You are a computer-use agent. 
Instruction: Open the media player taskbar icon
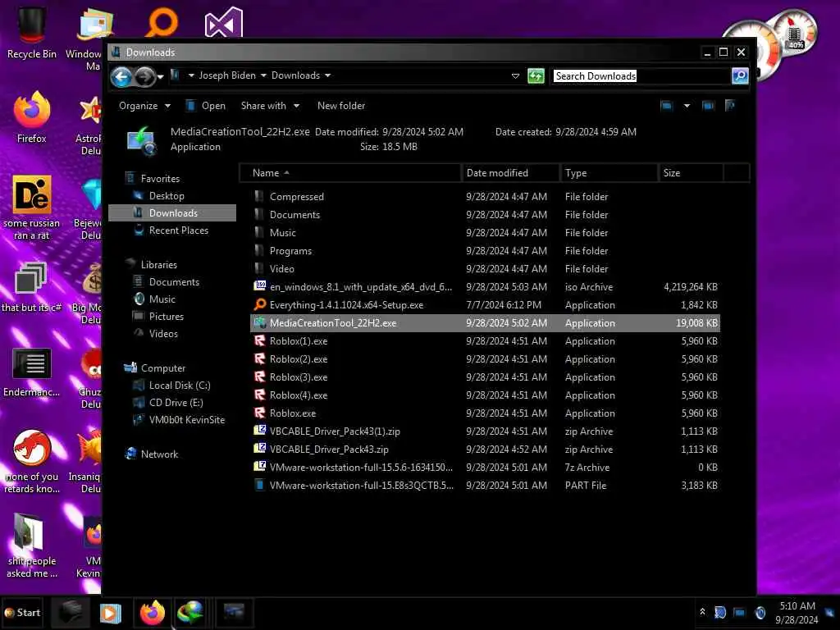pos(111,613)
